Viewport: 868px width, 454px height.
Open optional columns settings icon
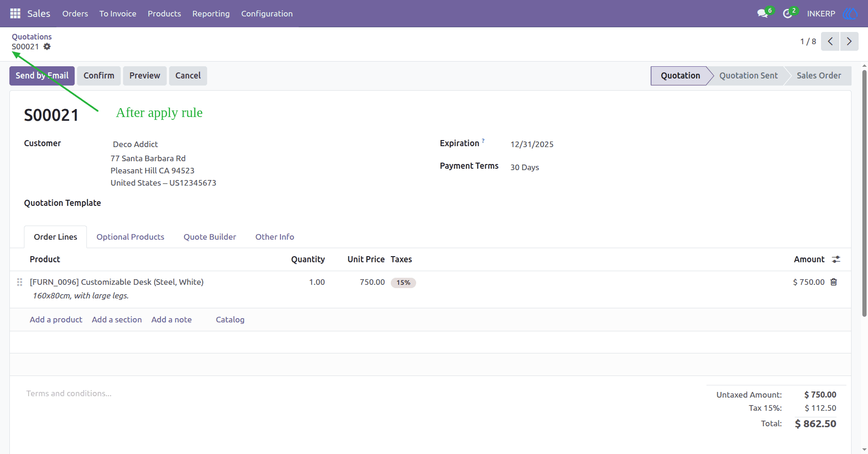836,259
